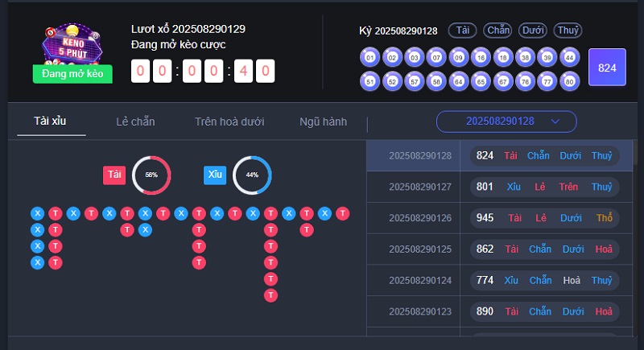
Task: Click the red Tài label badge
Action: click(114, 175)
